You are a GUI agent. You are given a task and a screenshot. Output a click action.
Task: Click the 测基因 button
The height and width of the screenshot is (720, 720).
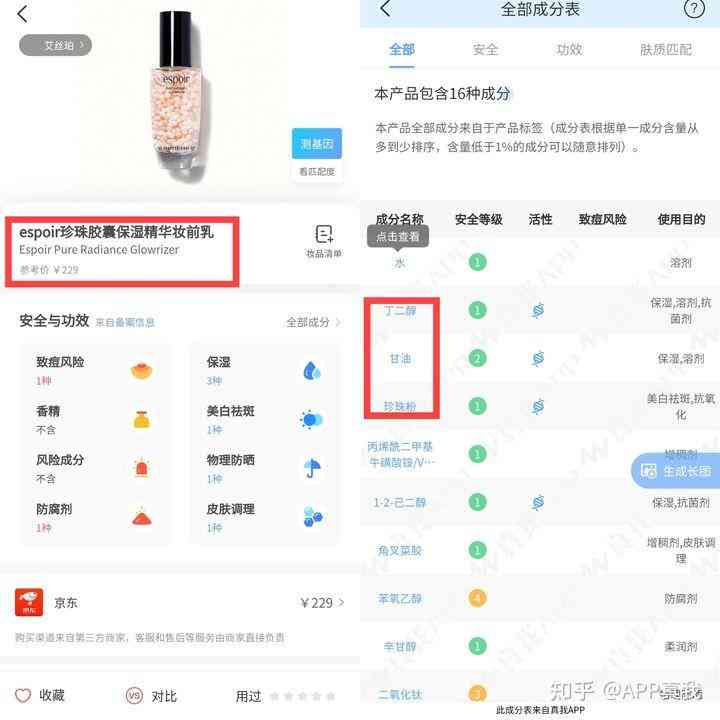click(317, 144)
